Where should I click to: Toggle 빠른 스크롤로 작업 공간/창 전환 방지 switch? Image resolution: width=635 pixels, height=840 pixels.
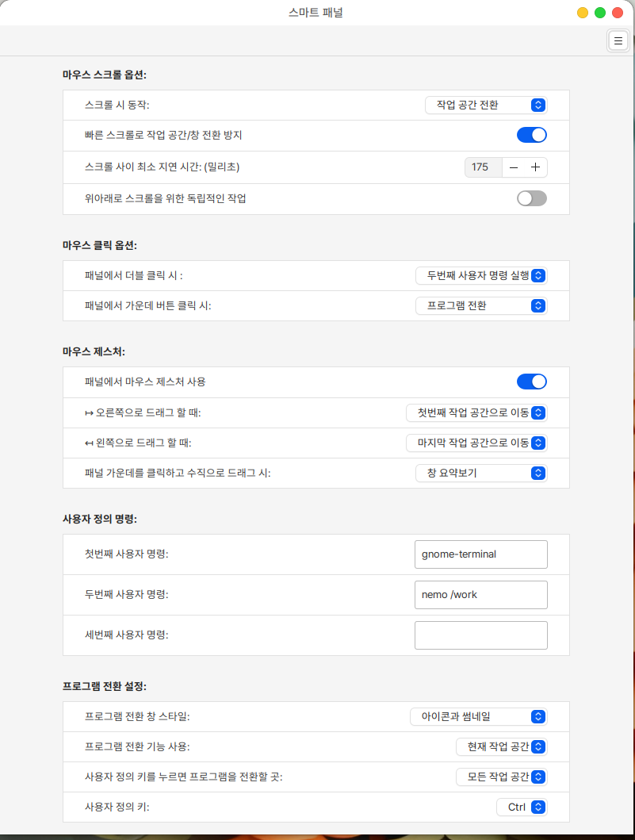532,135
